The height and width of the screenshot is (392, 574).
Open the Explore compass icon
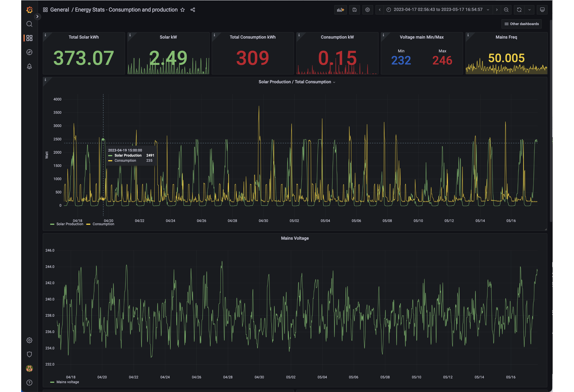29,52
